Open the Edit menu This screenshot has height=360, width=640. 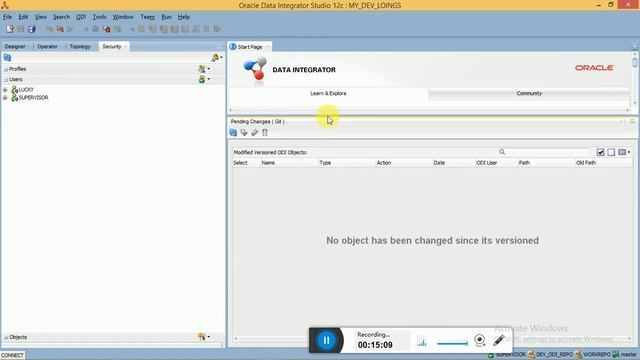23,17
